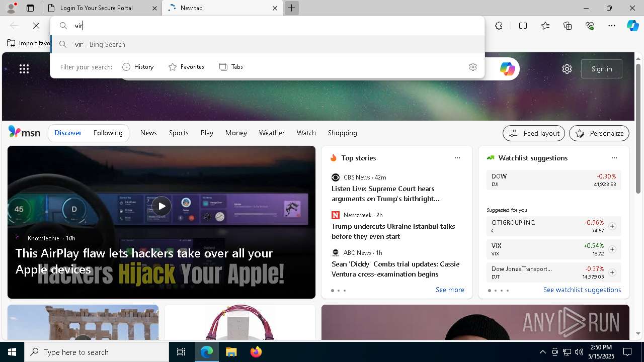Open a new tab with plus button
644x362 pixels.
[291, 8]
